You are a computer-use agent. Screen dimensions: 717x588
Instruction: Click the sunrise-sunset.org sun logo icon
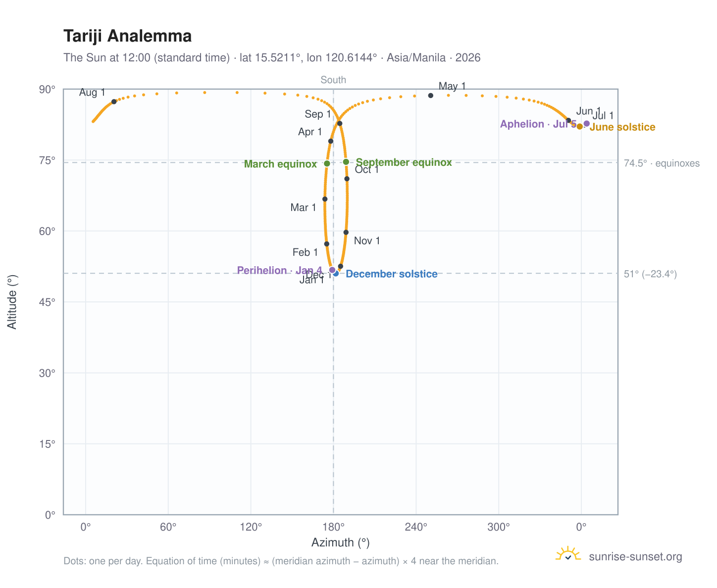click(x=568, y=554)
